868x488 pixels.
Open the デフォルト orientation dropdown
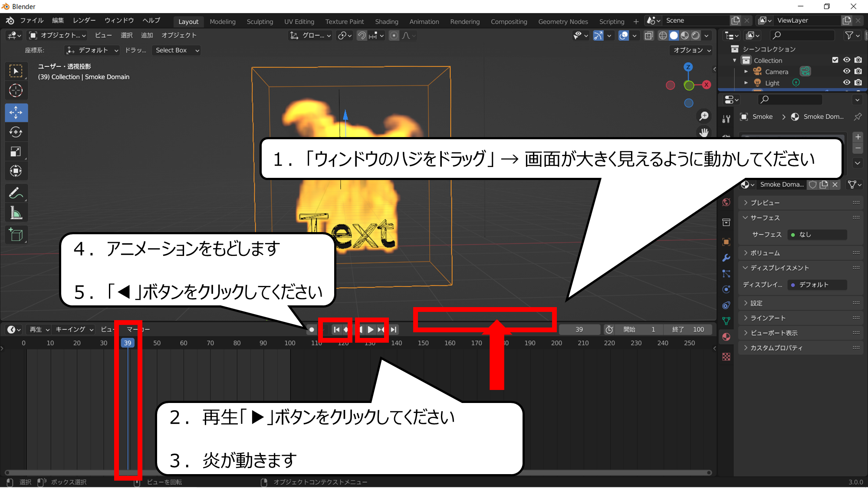pos(92,50)
